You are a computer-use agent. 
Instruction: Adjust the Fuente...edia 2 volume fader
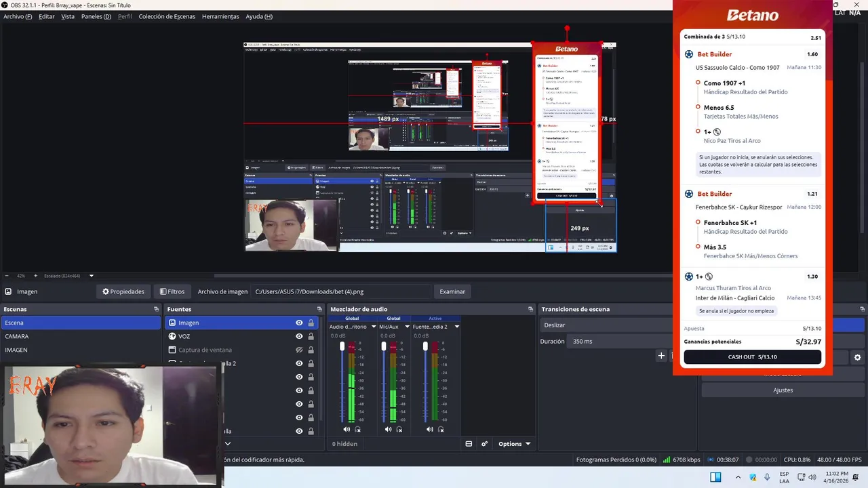pos(425,346)
